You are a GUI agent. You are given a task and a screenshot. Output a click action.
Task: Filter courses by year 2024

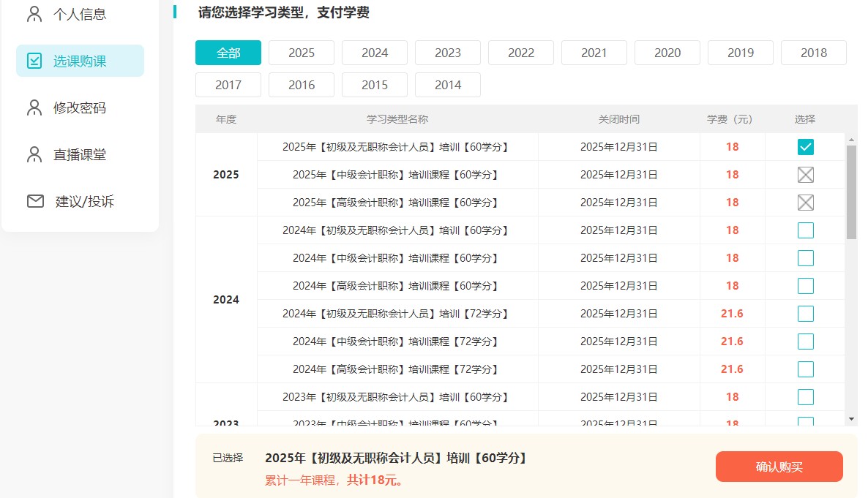pos(375,53)
